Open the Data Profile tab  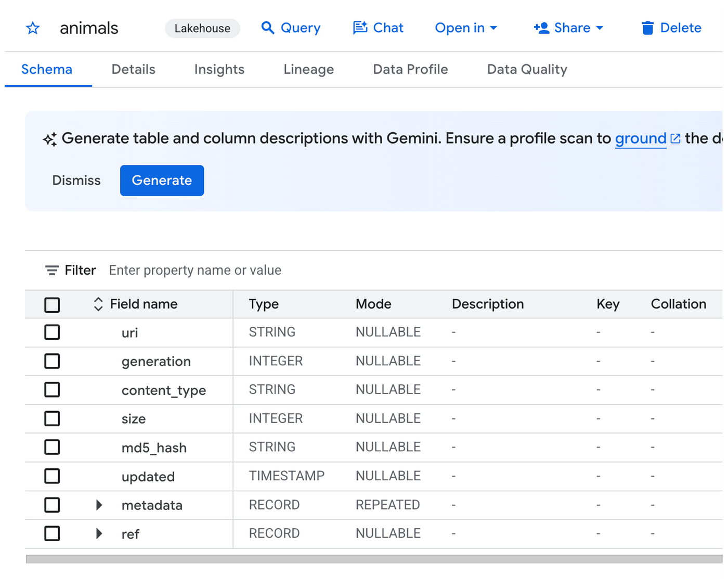click(x=411, y=69)
